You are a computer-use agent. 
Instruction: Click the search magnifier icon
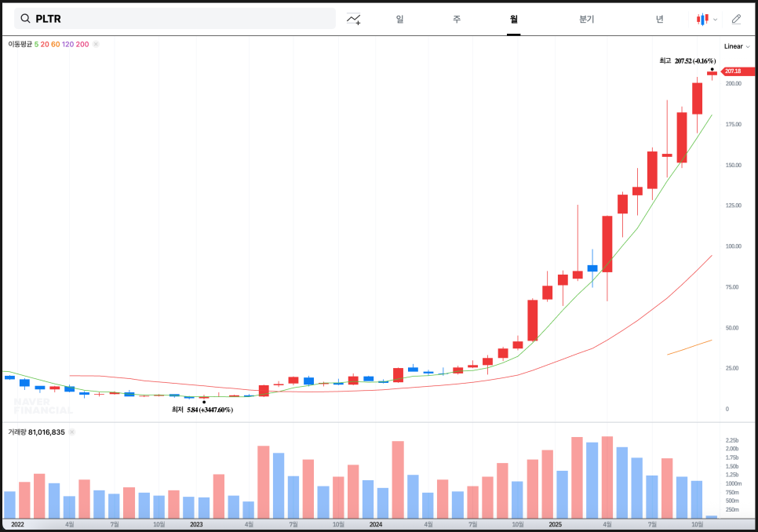click(x=25, y=19)
